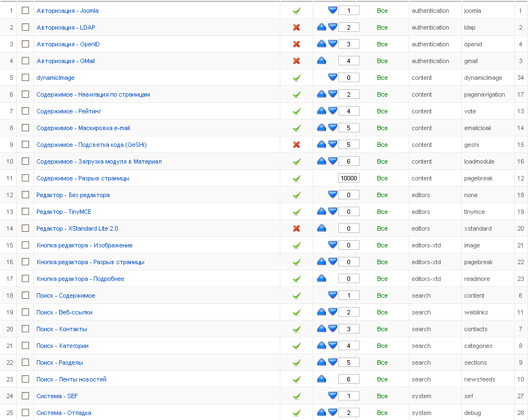Open the Система - SEF plugin link
531x420 pixels.
click(x=57, y=396)
